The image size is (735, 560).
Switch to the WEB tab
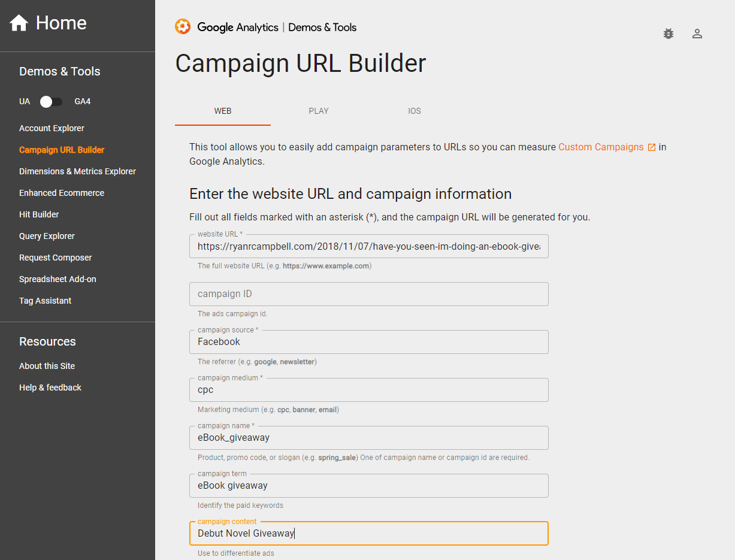tap(223, 111)
